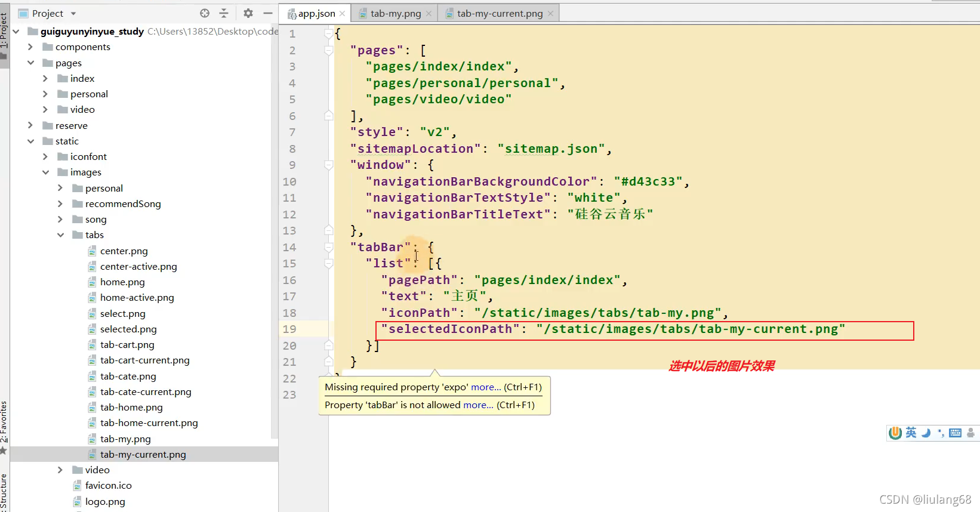
Task: Fold the list array at line 15
Action: [x=328, y=263]
